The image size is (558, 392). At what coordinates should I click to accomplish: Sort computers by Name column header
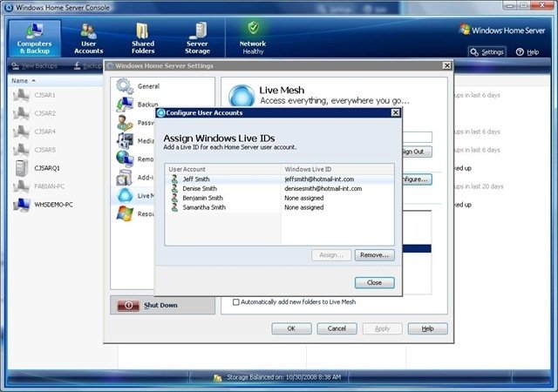click(x=19, y=81)
